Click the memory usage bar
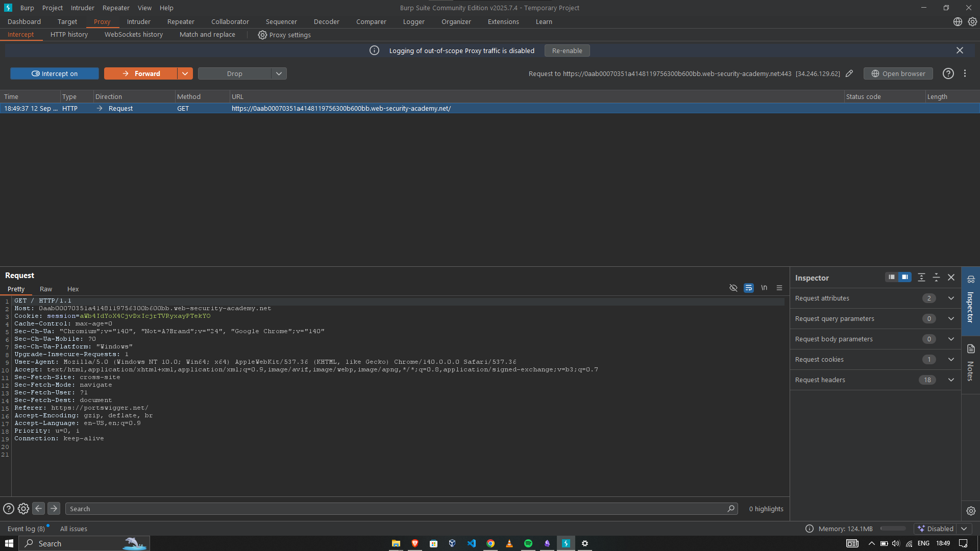This screenshot has width=980, height=551. coord(893,529)
